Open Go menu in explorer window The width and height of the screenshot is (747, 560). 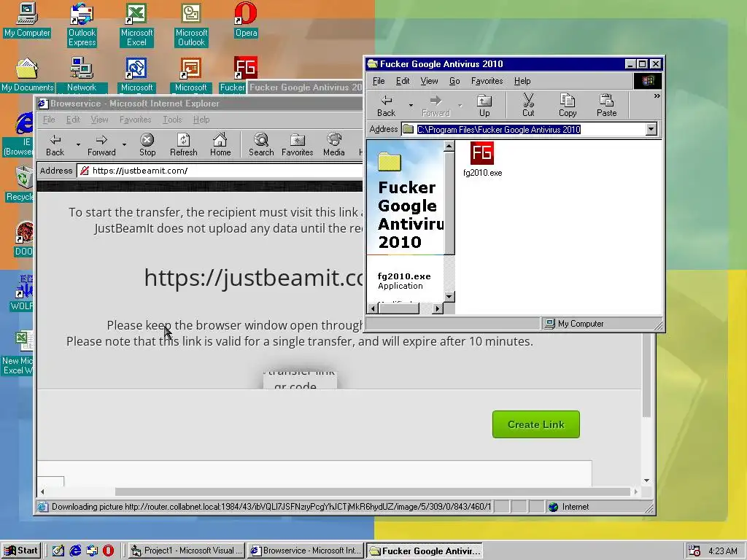pos(454,81)
